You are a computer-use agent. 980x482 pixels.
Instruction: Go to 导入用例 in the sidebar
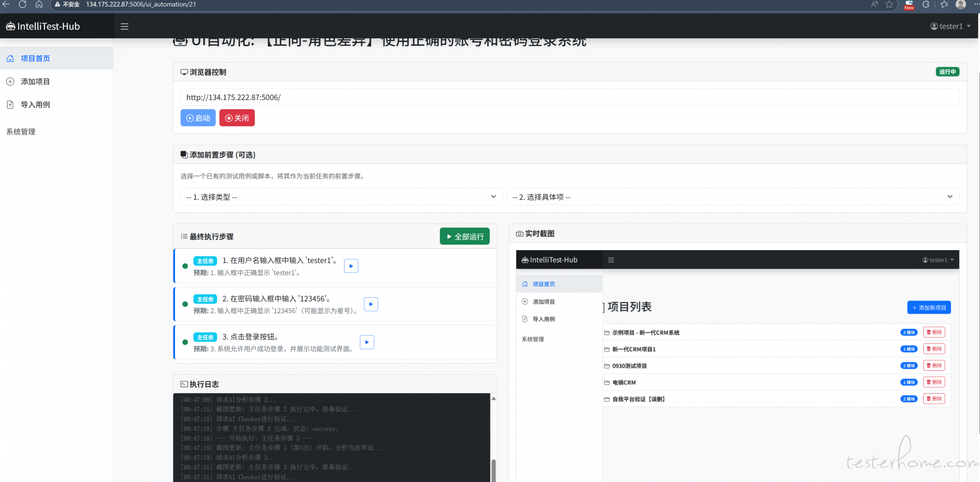pos(35,105)
